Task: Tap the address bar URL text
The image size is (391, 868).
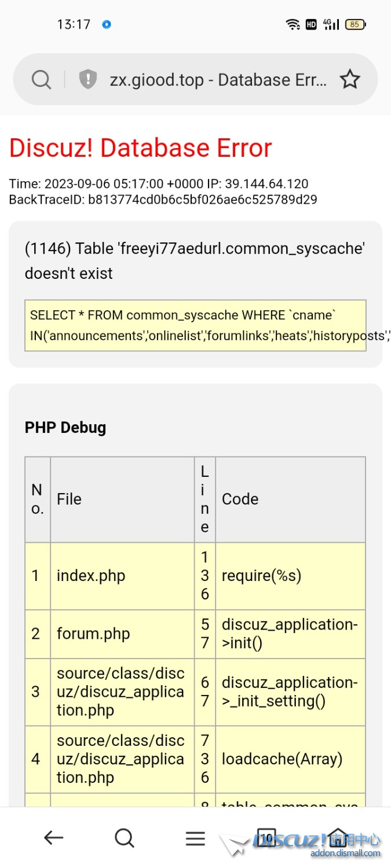Action: 218,80
